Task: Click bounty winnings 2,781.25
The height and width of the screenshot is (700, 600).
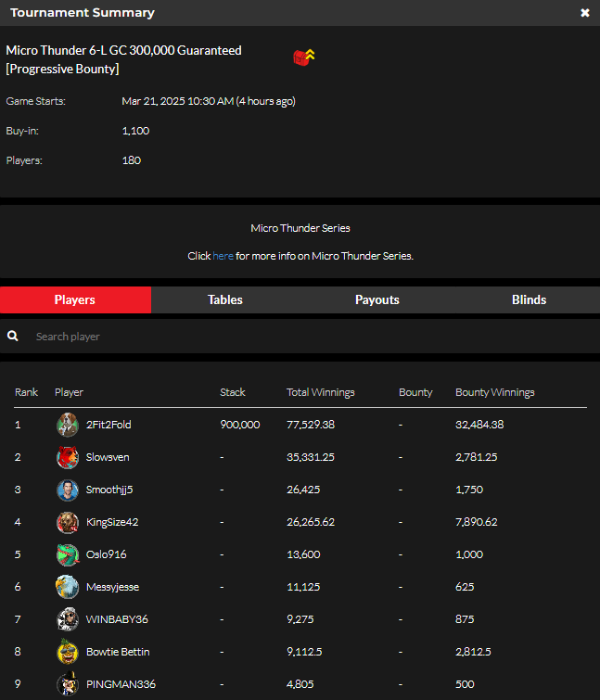Action: (477, 457)
